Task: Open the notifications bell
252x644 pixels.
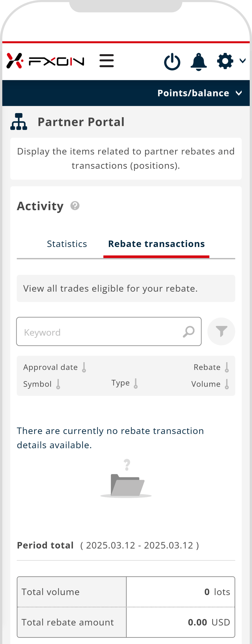Action: [199, 61]
